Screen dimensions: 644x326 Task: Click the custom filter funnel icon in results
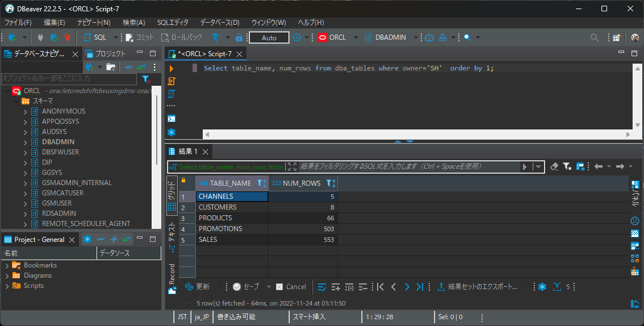click(567, 166)
